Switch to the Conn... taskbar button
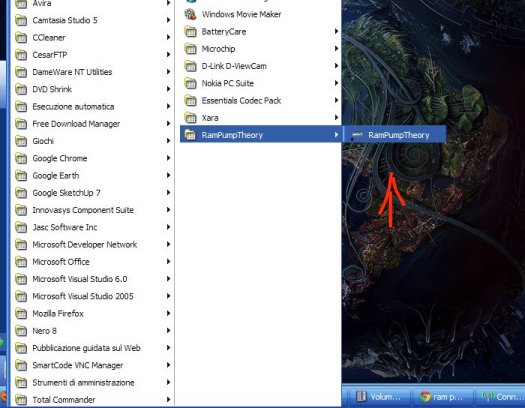525x408 pixels. (500, 397)
